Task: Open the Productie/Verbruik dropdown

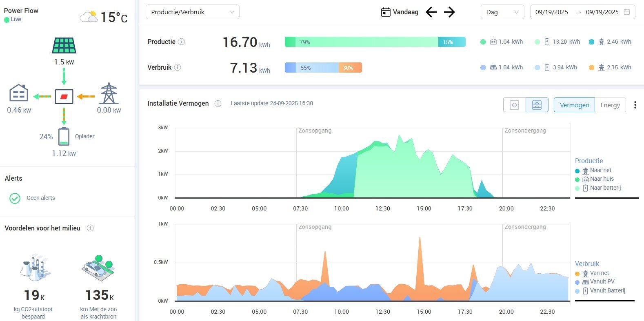Action: [192, 12]
